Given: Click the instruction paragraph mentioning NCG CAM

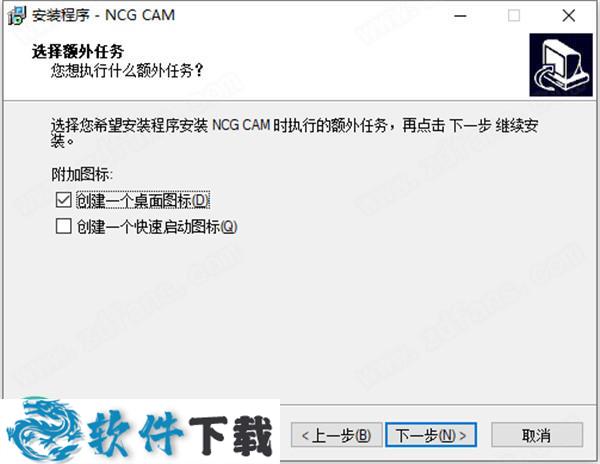Looking at the screenshot, I should click(x=295, y=133).
